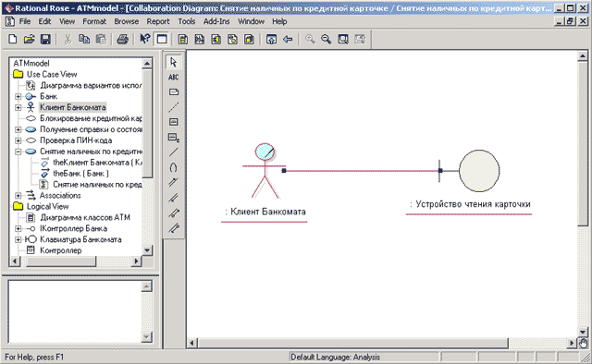Click the context help arrow icon
Image resolution: width=592 pixels, height=364 pixels.
[x=144, y=39]
